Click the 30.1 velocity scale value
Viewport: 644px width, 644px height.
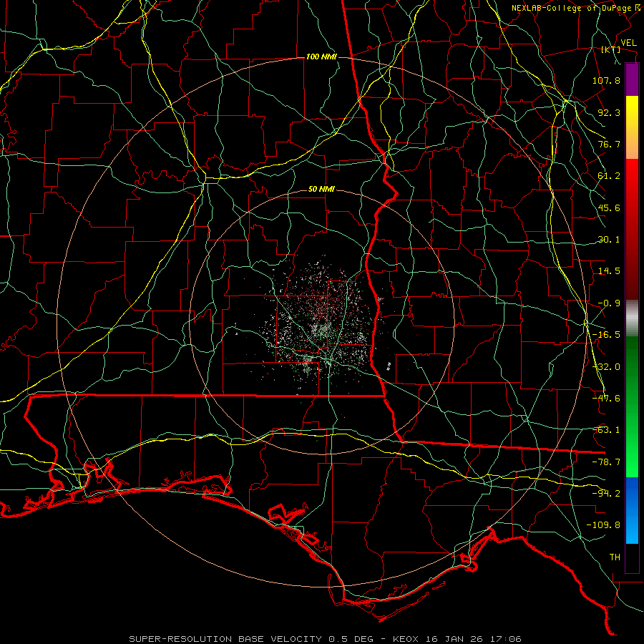pyautogui.click(x=609, y=240)
